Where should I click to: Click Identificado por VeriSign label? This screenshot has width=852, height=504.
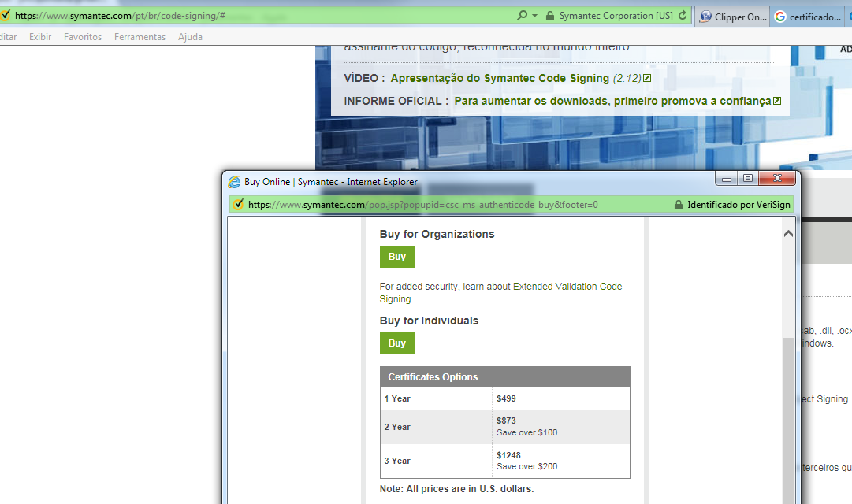(739, 205)
